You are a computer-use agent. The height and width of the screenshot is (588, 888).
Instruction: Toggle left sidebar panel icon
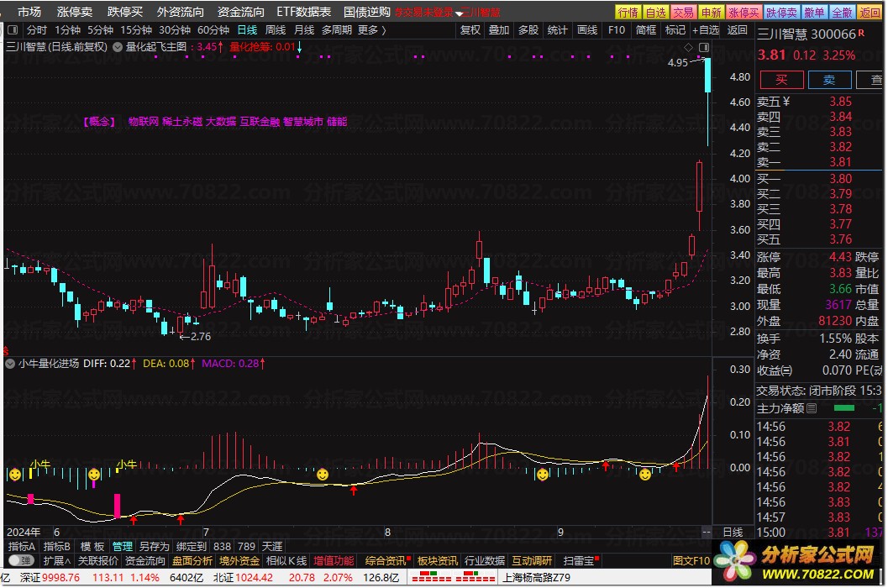[13, 30]
